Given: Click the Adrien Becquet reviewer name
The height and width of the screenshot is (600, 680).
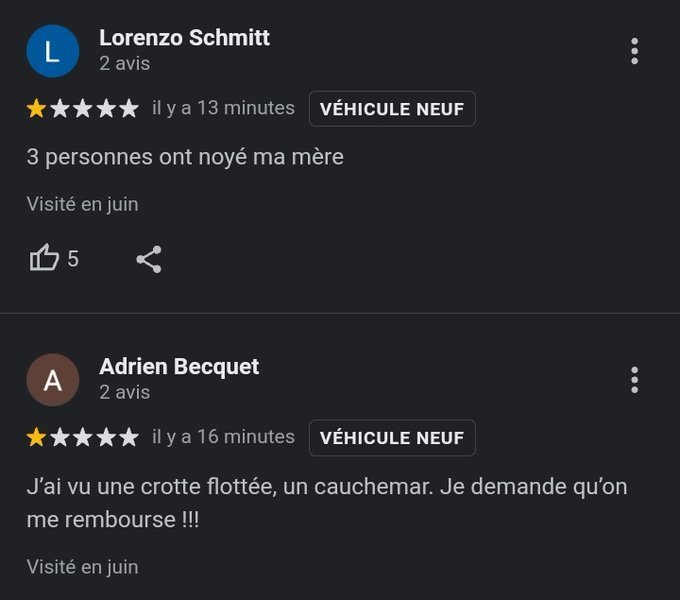Looking at the screenshot, I should click(179, 367).
